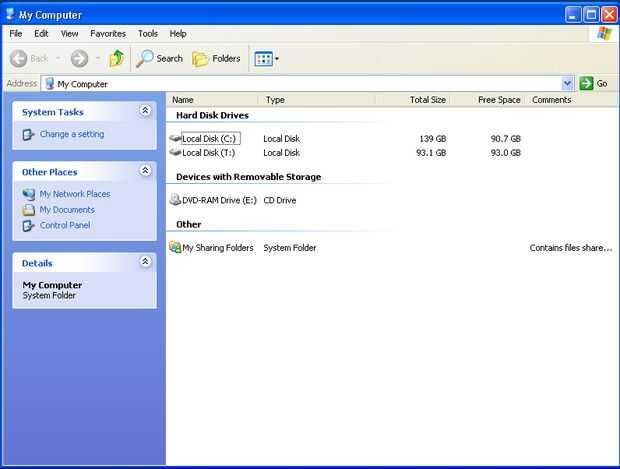Close the My Computer window
This screenshot has height=469, width=620.
click(609, 15)
